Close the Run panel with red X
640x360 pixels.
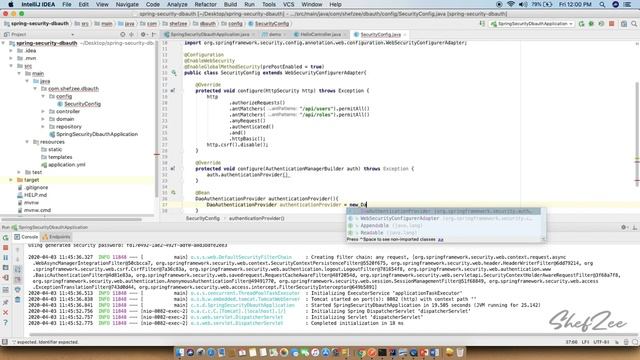pos(6,312)
